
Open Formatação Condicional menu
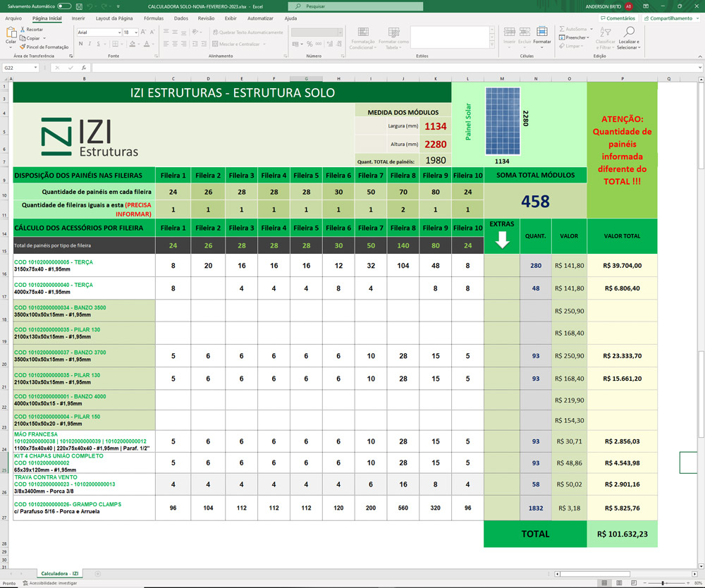point(362,38)
